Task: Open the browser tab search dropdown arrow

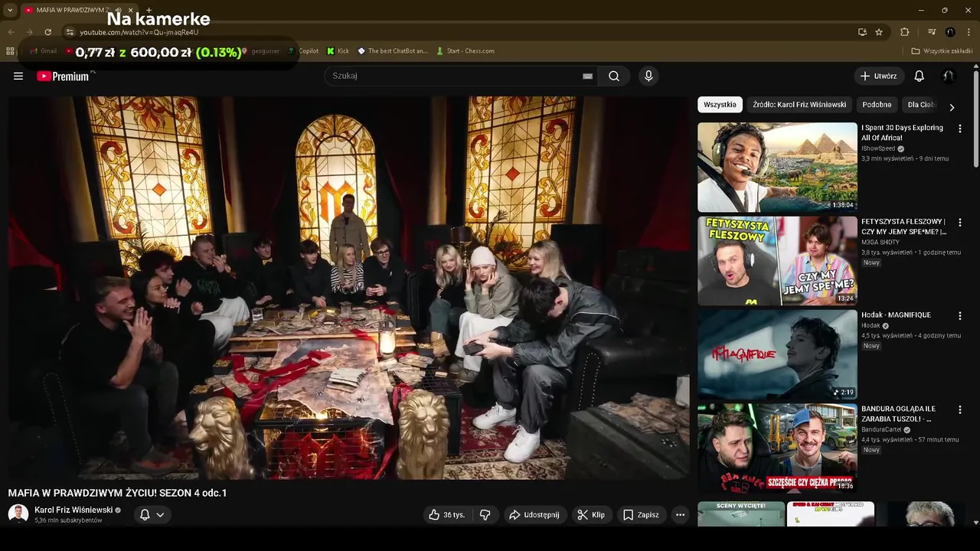Action: [x=10, y=10]
